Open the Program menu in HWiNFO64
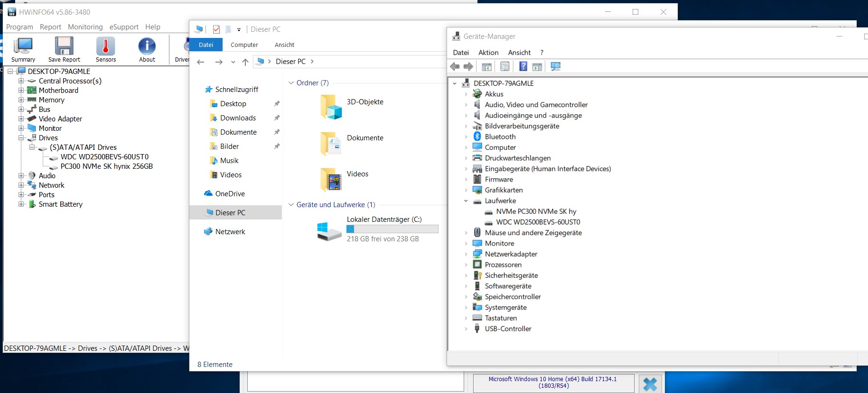The height and width of the screenshot is (393, 868). [19, 27]
